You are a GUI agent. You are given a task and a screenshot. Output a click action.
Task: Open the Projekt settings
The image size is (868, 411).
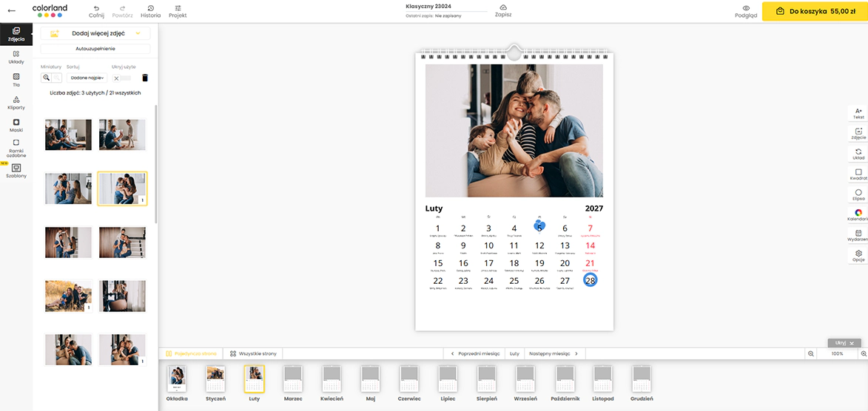(x=178, y=11)
